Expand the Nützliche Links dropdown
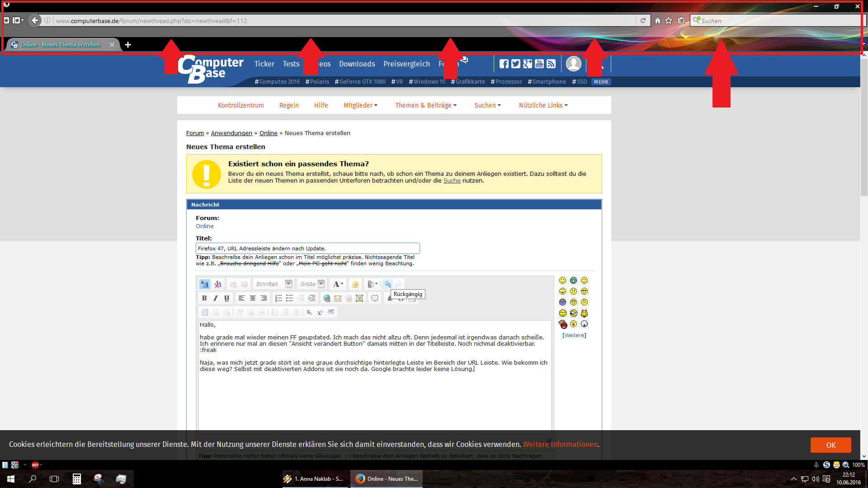The image size is (868, 488). (x=543, y=105)
